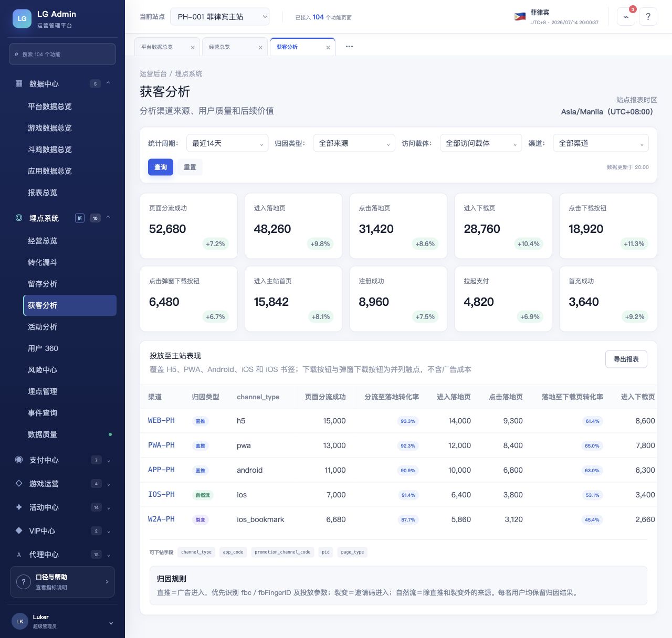Close the 平台数据总览 tab

[x=193, y=47]
